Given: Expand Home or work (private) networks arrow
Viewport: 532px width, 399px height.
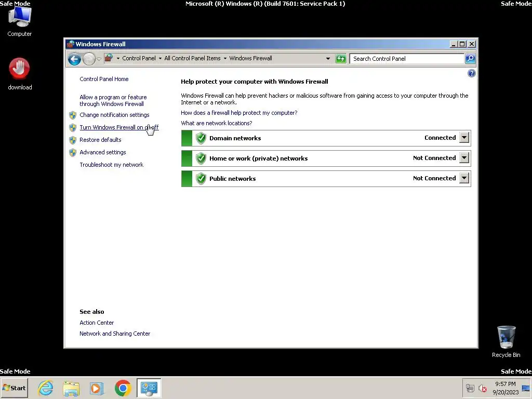Looking at the screenshot, I should 464,158.
